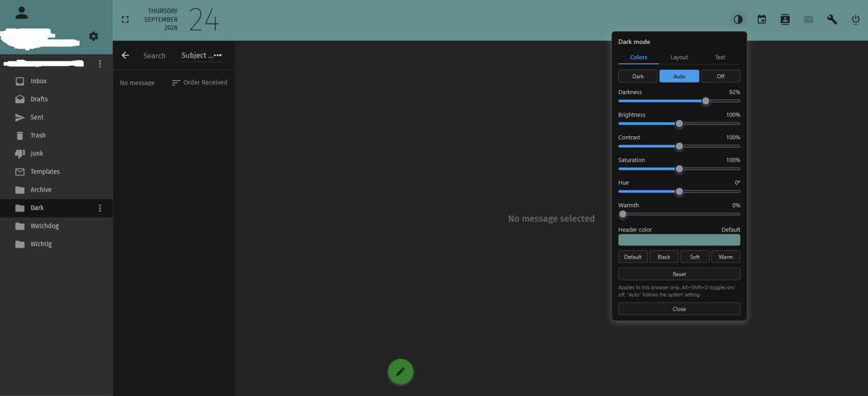Select the Junk folder label
This screenshot has height=396, width=868.
click(37, 154)
